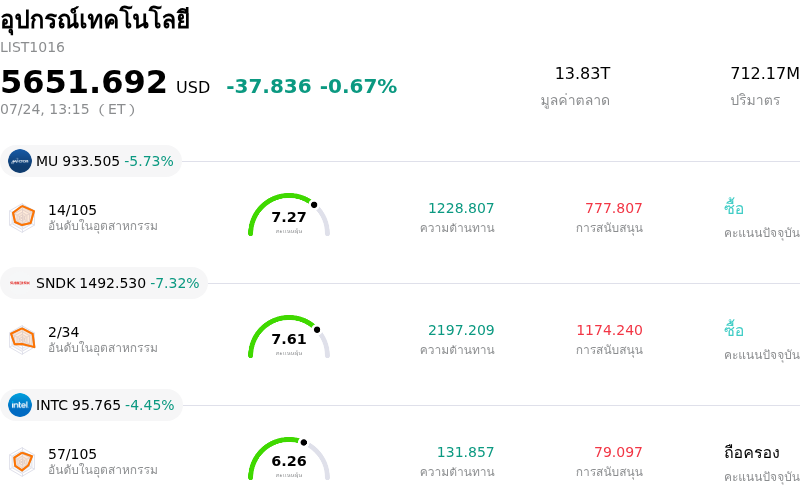
Task: Open radar chart icon for SNDK ranking
Action: [22, 339]
